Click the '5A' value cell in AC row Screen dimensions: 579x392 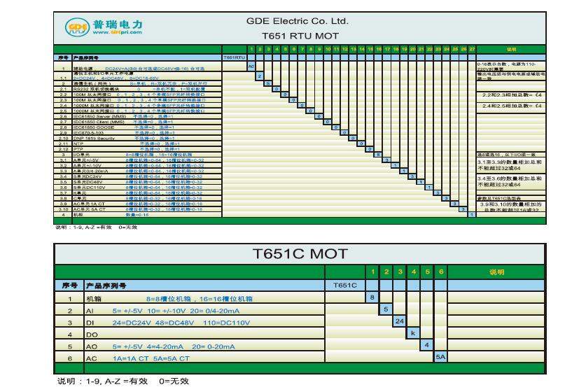pyautogui.click(x=440, y=356)
